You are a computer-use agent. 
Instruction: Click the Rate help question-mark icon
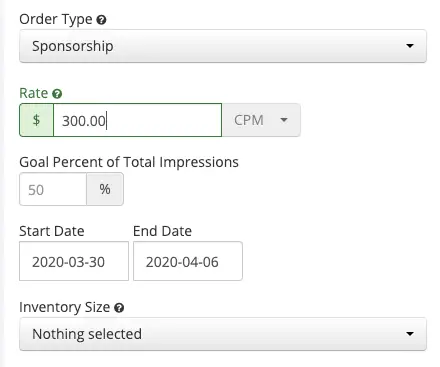pyautogui.click(x=57, y=94)
